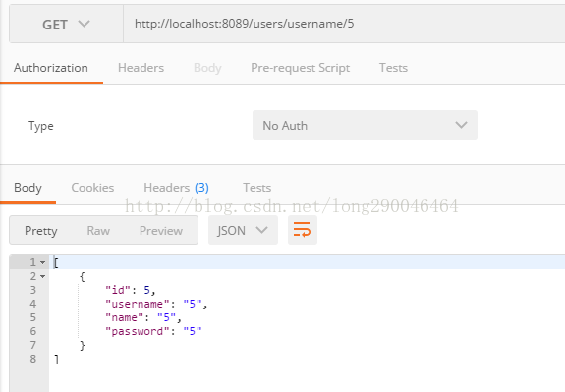This screenshot has width=565, height=392.
Task: Switch to Raw response view
Action: 98,231
